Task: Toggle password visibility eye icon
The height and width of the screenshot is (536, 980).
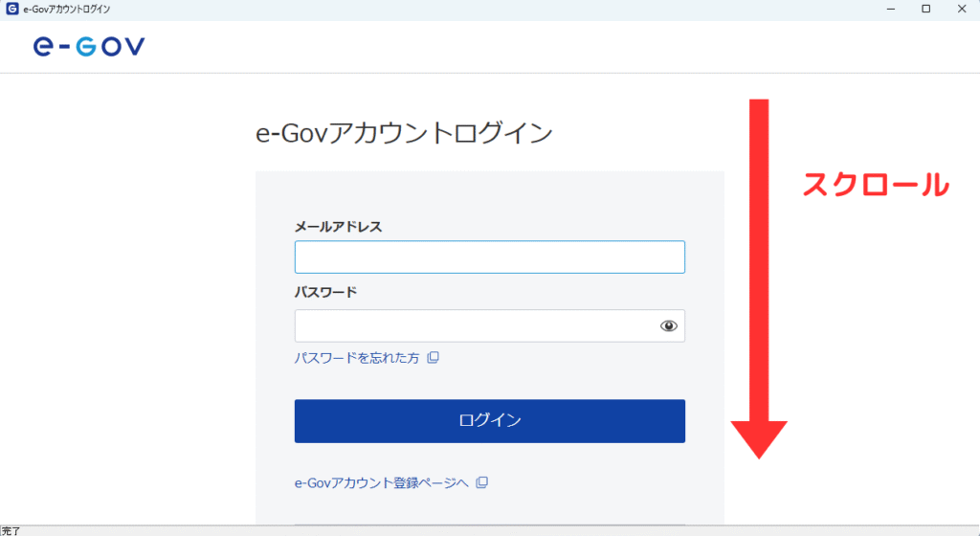Action: [668, 326]
